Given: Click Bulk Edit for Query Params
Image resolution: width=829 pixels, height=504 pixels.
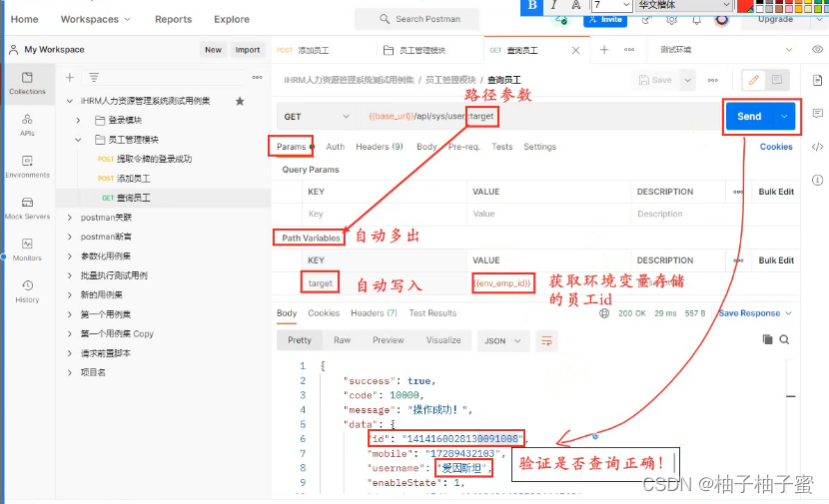Looking at the screenshot, I should point(776,192).
